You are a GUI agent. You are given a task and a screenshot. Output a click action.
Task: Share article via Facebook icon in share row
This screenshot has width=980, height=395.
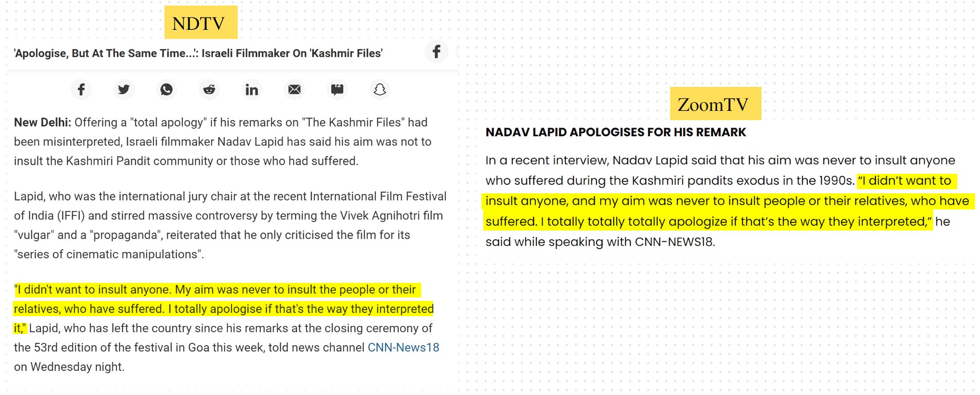81,90
